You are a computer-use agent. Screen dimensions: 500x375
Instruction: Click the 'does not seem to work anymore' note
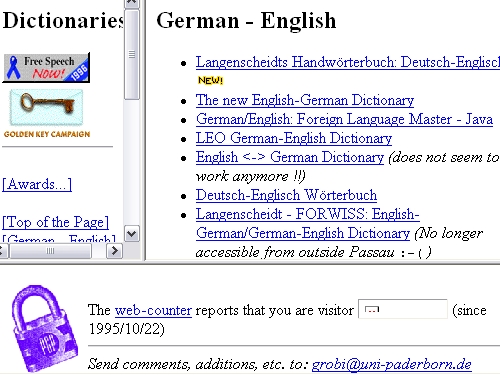tap(347, 167)
